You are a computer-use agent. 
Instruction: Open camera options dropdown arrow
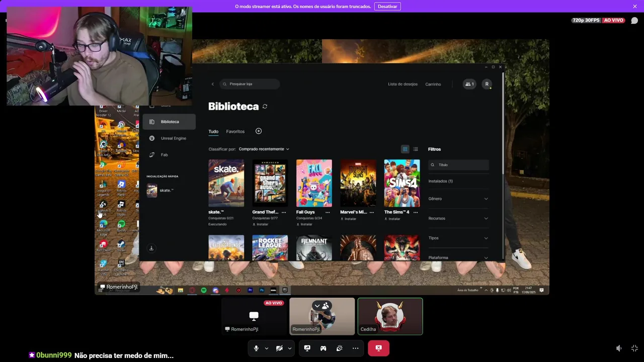coord(289,348)
